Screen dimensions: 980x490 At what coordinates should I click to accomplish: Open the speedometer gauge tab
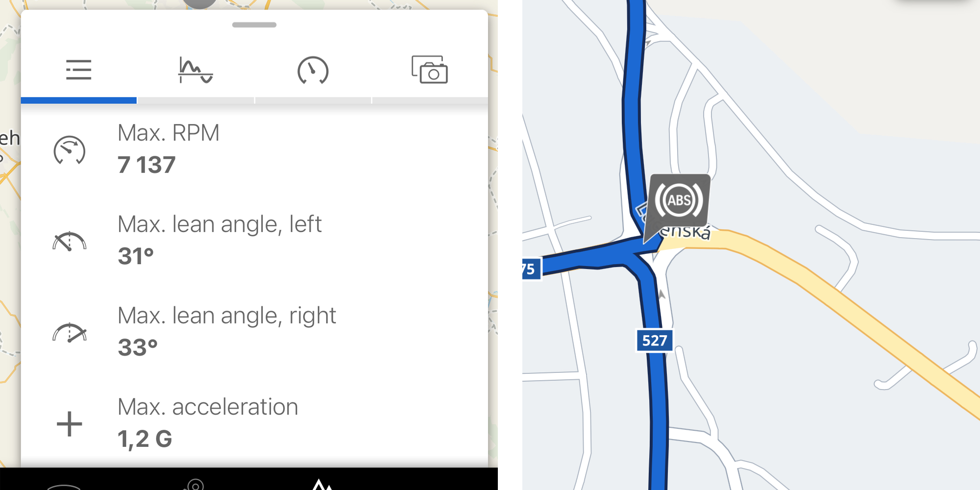click(313, 70)
